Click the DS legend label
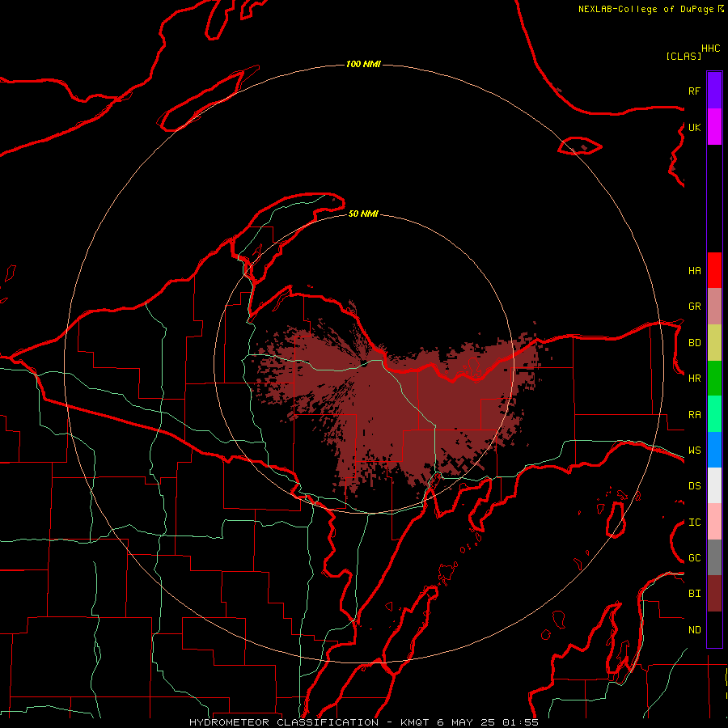The image size is (728, 728). (694, 486)
